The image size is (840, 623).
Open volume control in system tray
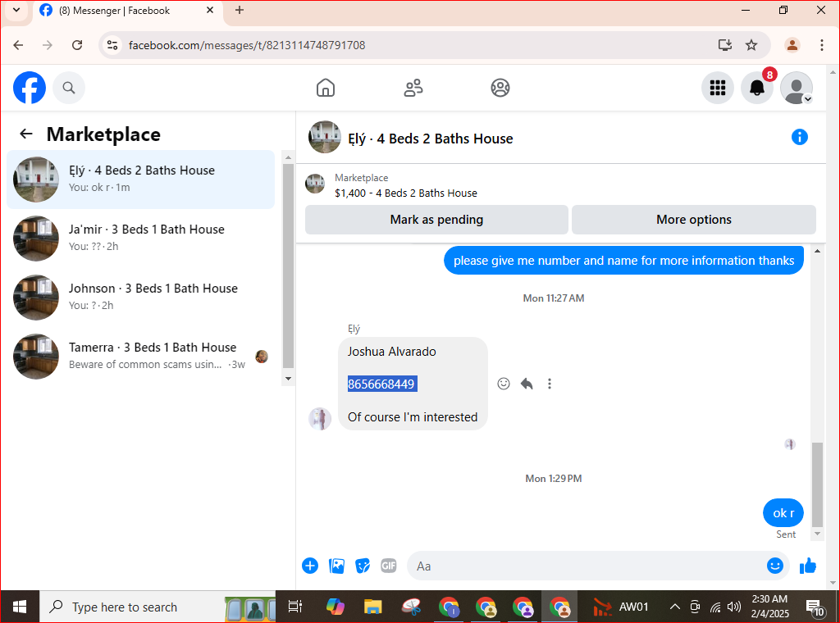(x=734, y=607)
